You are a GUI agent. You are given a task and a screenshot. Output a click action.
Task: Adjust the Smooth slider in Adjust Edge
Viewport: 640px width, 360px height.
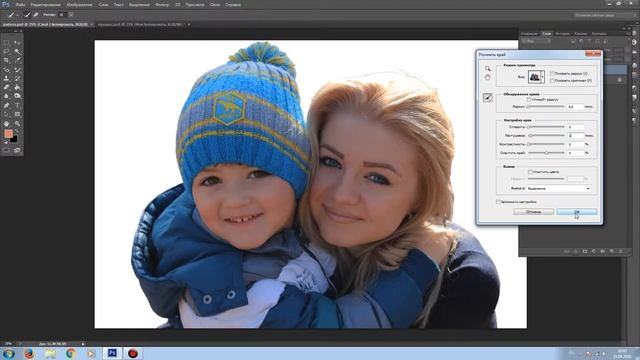click(546, 127)
